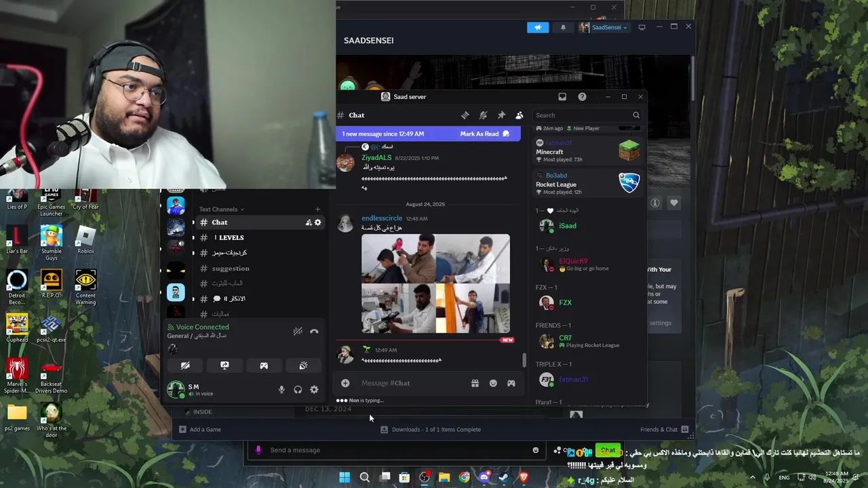Click ZiyadALS username in chat
The image size is (868, 488).
tap(376, 158)
